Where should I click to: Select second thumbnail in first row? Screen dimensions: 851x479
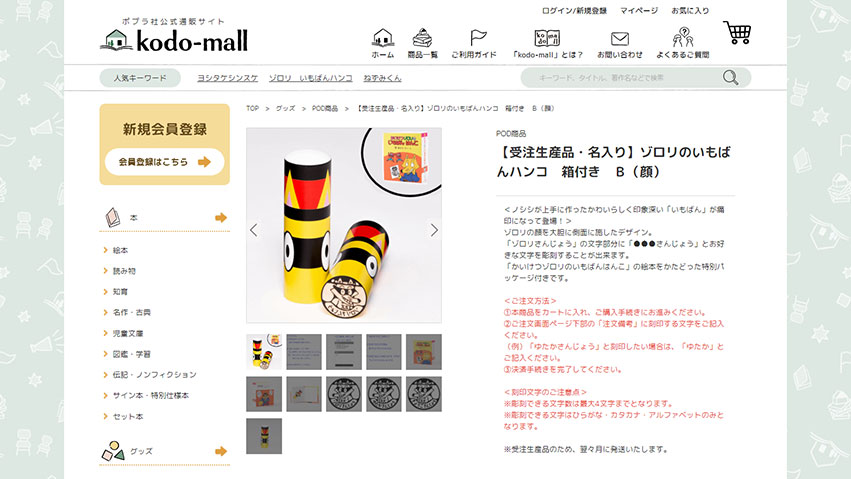click(304, 352)
